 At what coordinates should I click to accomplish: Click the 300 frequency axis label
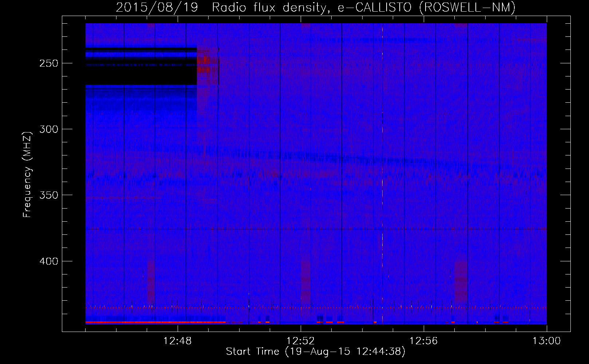pos(49,129)
